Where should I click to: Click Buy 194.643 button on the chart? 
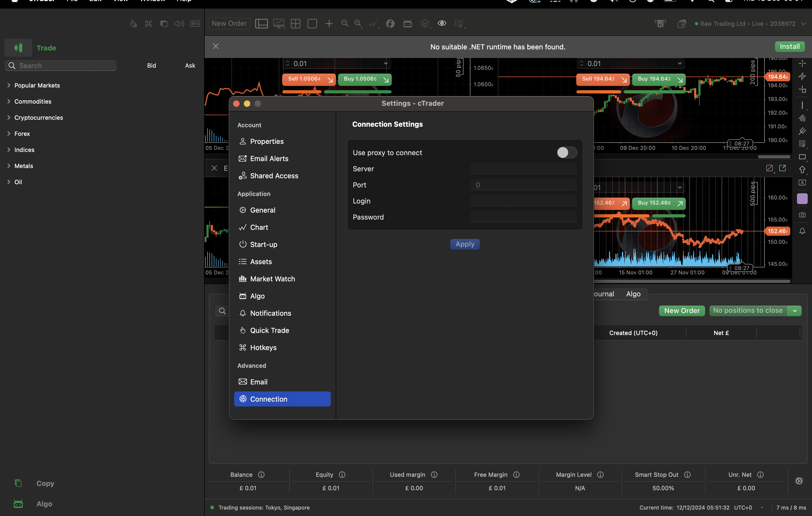pyautogui.click(x=659, y=79)
